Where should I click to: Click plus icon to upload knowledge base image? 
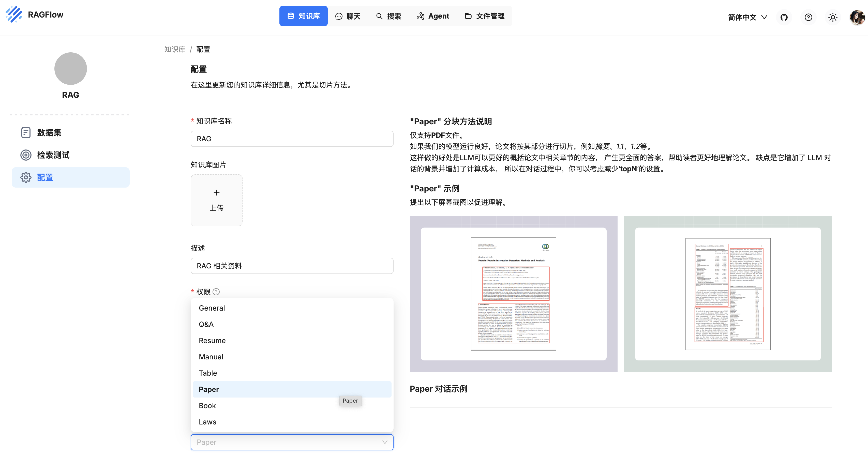click(x=216, y=193)
